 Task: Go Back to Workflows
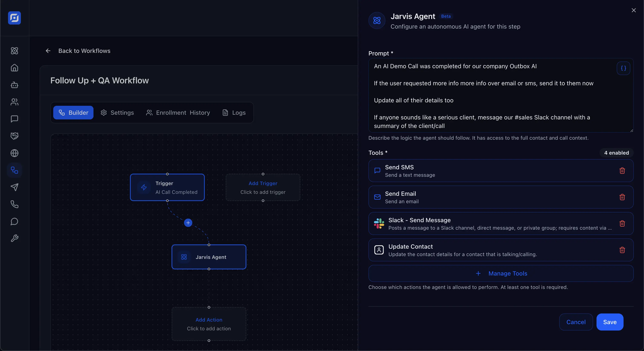pos(78,51)
